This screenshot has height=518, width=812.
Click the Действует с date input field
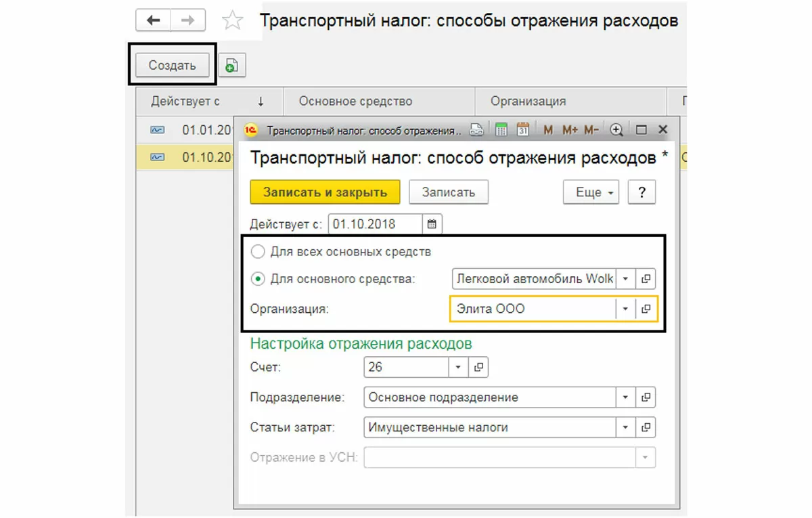coord(375,224)
